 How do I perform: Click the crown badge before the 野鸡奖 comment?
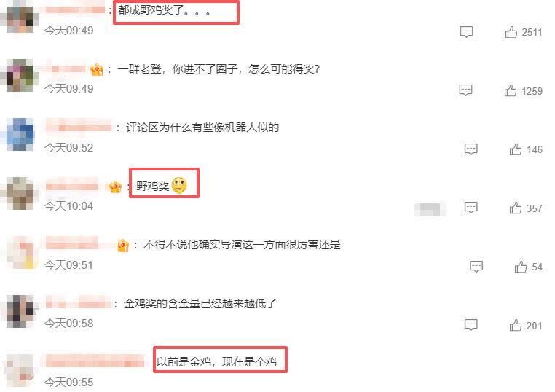[x=115, y=187]
